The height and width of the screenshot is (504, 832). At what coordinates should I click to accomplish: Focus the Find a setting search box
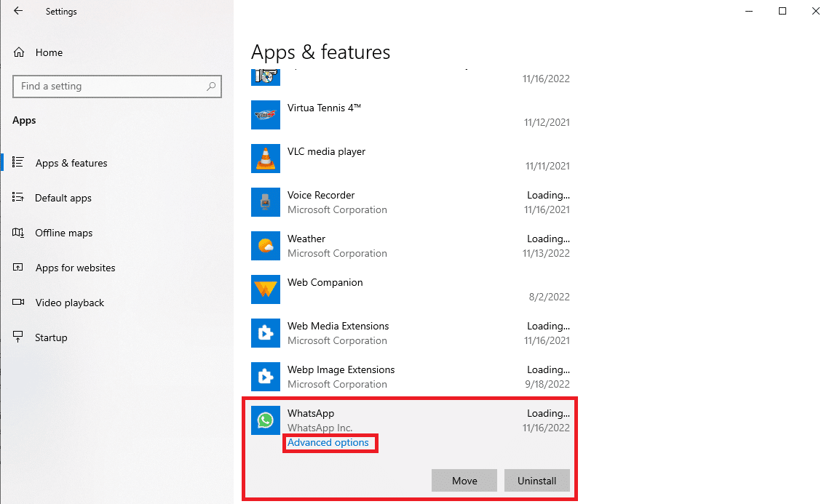click(x=116, y=87)
